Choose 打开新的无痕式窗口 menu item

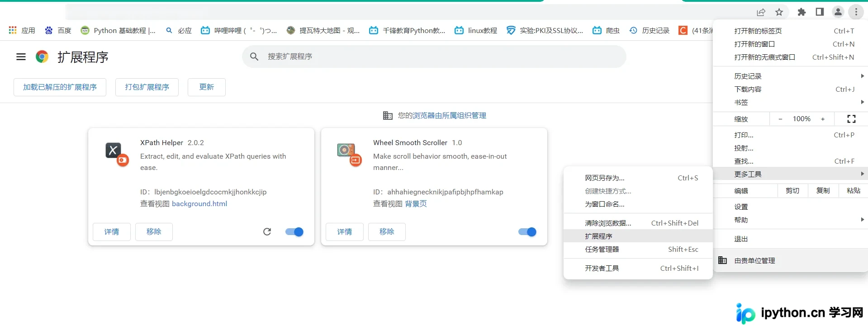790,57
